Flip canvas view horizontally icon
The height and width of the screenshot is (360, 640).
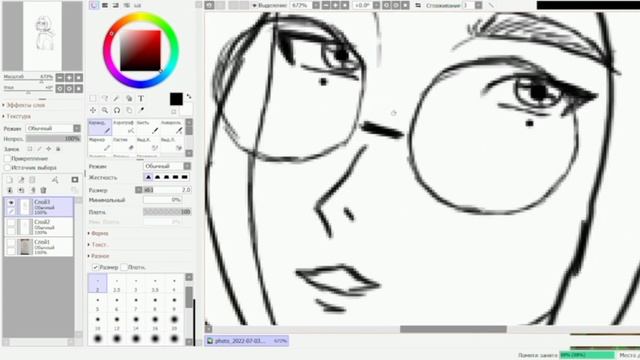coord(418,5)
